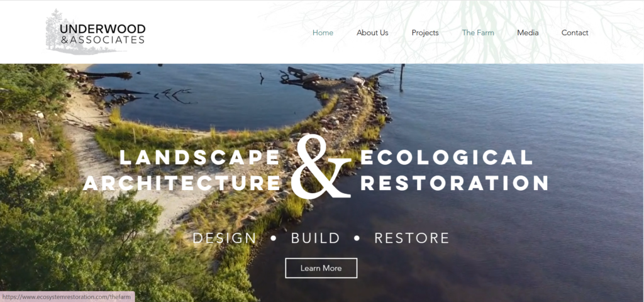Open the Media page
Viewport: 644px width, 302px height.
[528, 33]
